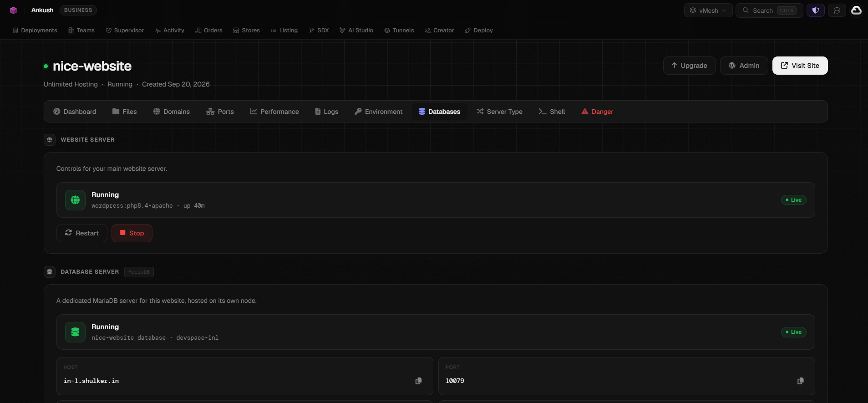
Task: Switch to the Server Type tab
Action: coord(499,112)
